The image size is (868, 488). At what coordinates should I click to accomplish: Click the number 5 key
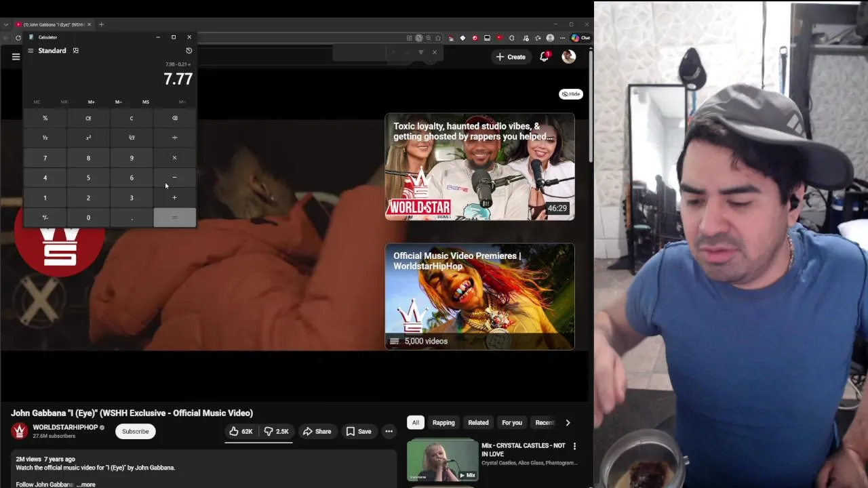click(88, 178)
